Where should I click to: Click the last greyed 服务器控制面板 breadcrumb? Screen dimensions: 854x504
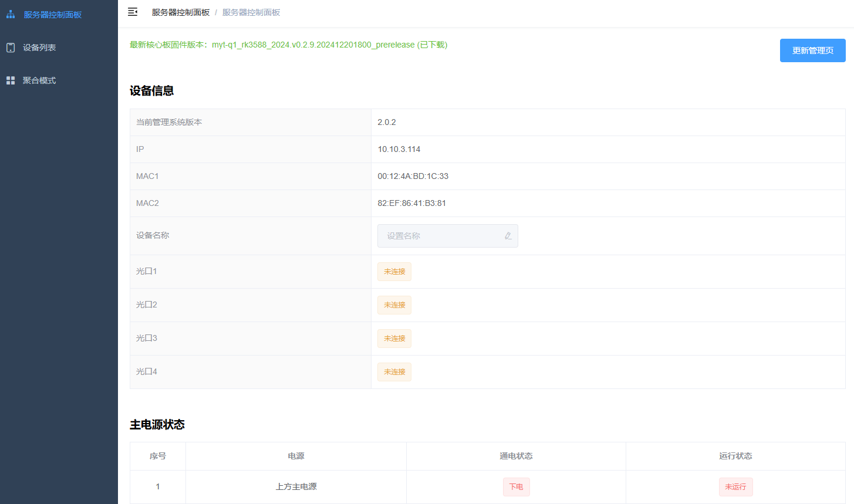(251, 12)
